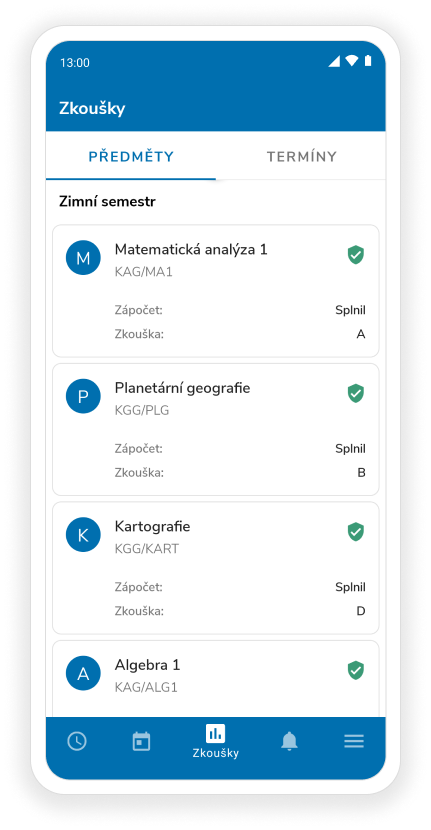Switch to the TERMÍNY tab
The width and height of the screenshot is (431, 830).
(301, 157)
